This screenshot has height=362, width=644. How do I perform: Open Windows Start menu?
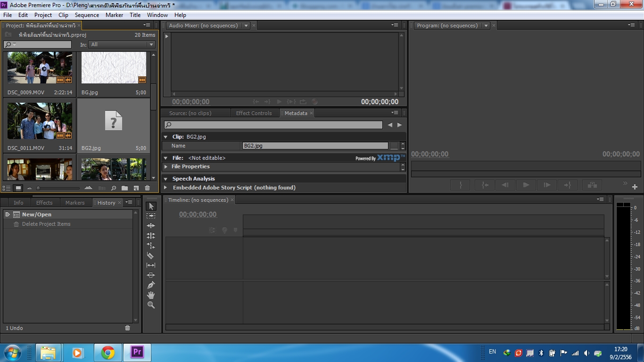coord(12,353)
